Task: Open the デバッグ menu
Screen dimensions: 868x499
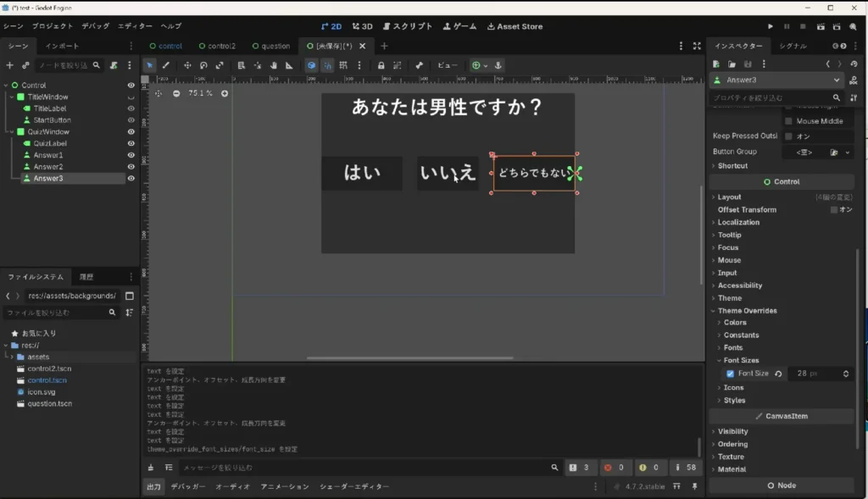Action: pos(95,26)
